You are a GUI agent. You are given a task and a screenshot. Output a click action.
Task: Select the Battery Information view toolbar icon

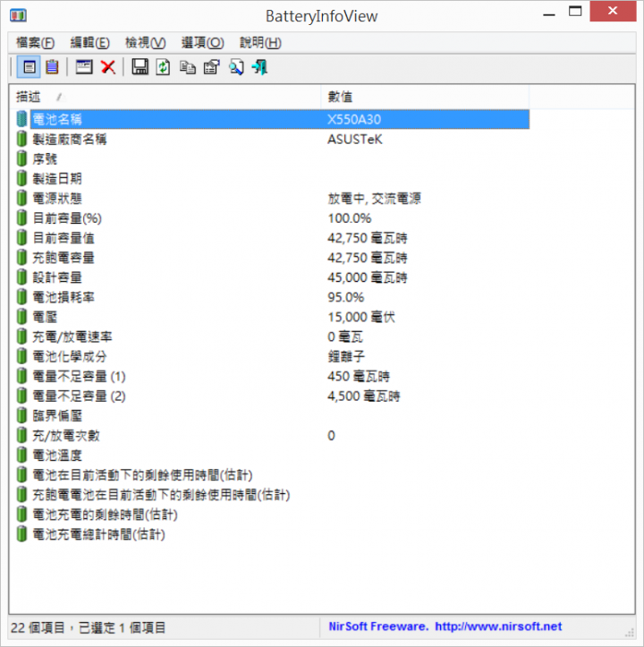(x=29, y=67)
